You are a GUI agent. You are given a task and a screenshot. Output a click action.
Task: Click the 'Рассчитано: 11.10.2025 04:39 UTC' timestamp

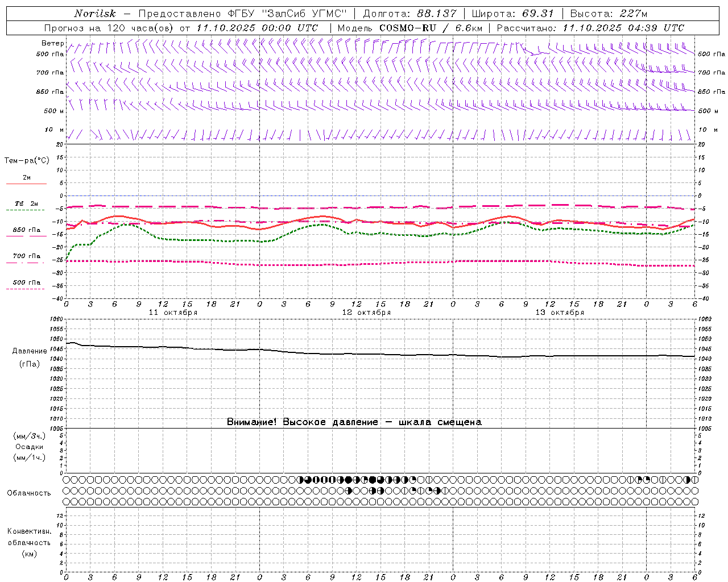590,28
